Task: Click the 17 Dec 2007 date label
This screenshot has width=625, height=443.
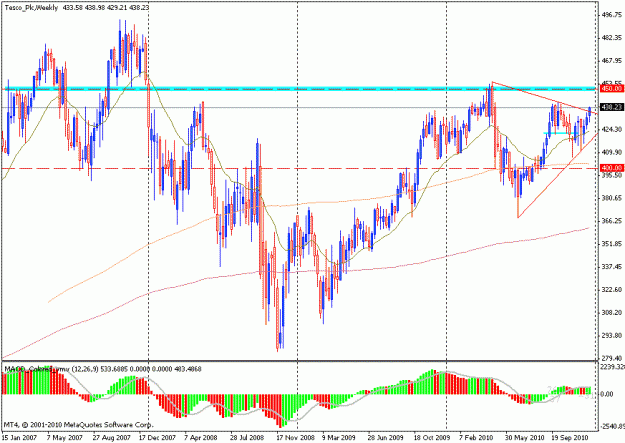Action: [x=157, y=437]
